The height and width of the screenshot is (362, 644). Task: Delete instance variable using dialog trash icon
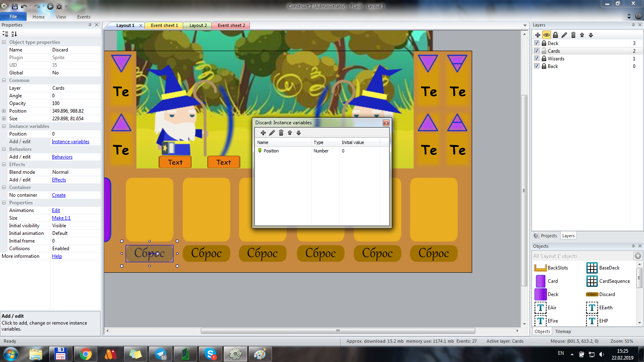click(281, 133)
